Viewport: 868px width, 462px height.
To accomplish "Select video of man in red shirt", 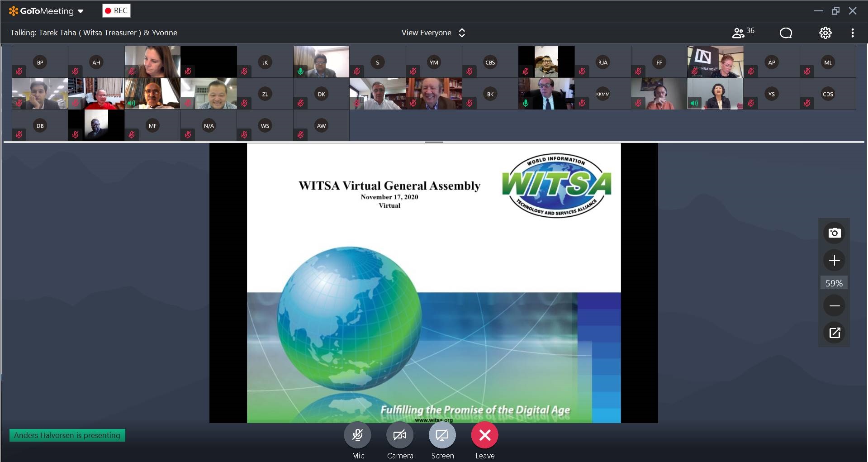I will coord(96,94).
